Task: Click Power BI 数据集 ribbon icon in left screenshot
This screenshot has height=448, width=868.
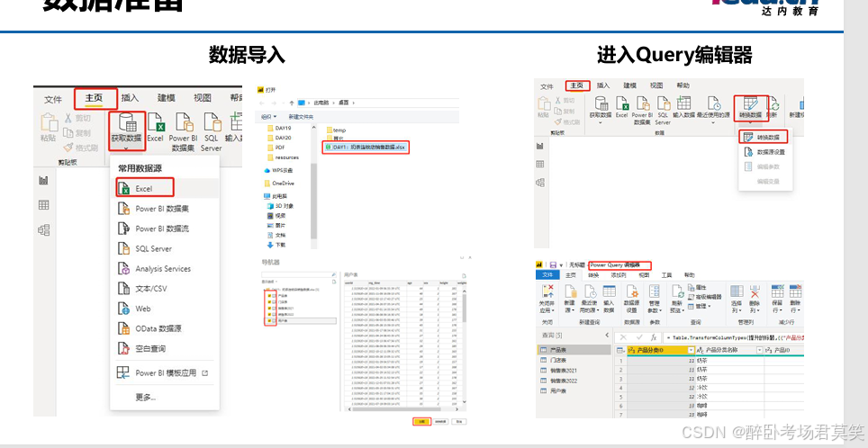Action: [x=183, y=121]
